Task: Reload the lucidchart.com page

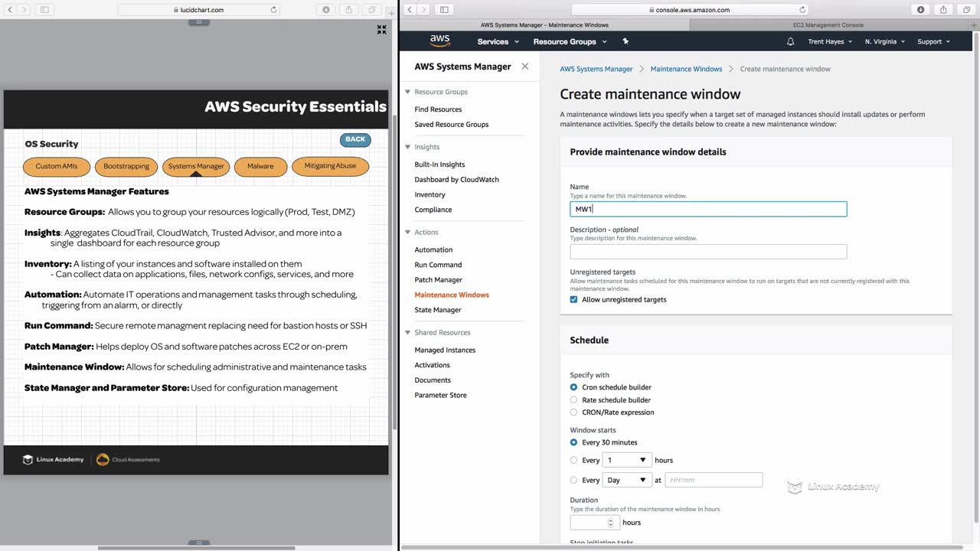Action: (x=274, y=10)
